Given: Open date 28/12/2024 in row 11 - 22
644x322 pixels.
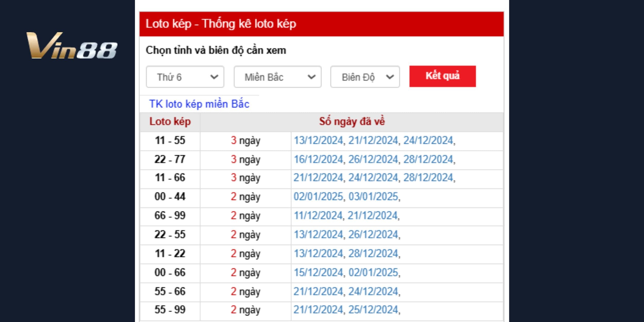Looking at the screenshot, I should tap(373, 253).
